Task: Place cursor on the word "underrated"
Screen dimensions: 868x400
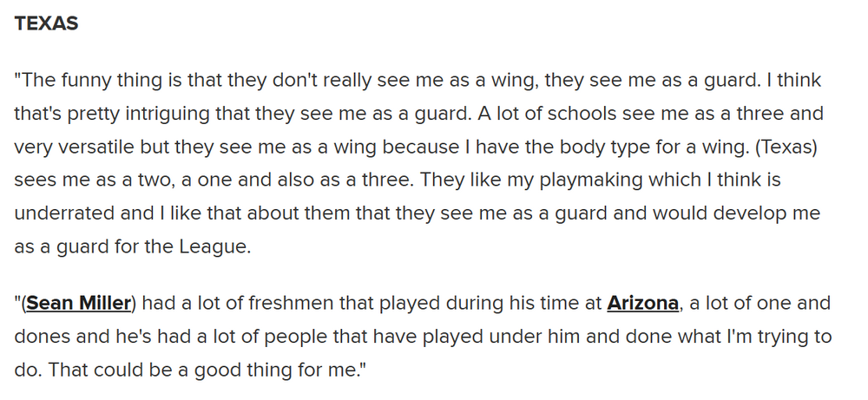Action: point(60,213)
